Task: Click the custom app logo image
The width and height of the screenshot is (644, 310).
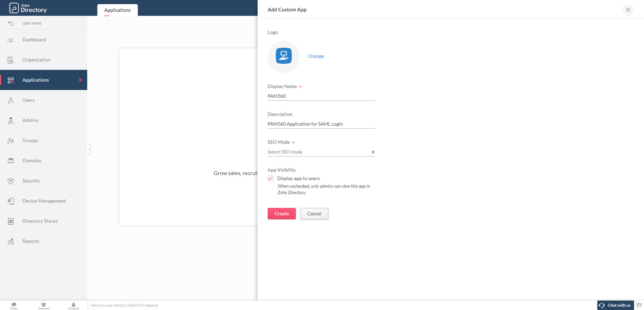Action: (284, 56)
